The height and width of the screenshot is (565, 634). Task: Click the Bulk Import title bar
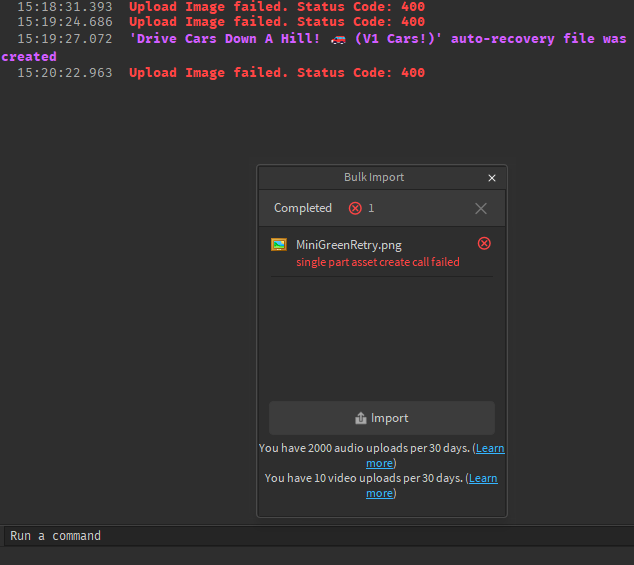point(374,178)
